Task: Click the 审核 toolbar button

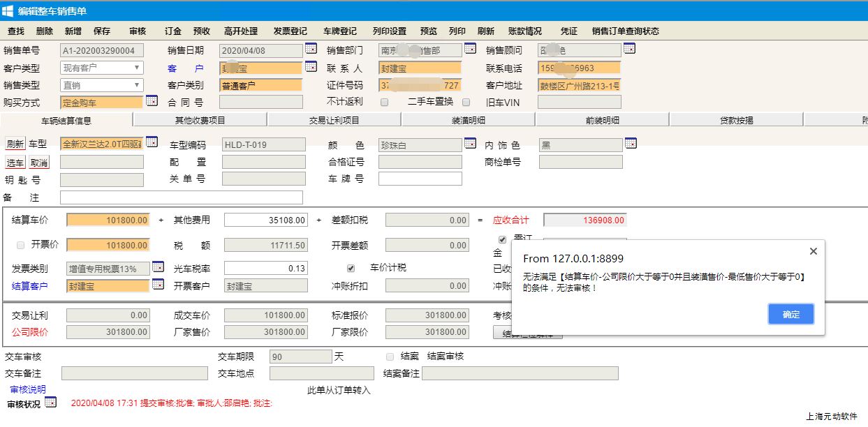Action: tap(138, 31)
